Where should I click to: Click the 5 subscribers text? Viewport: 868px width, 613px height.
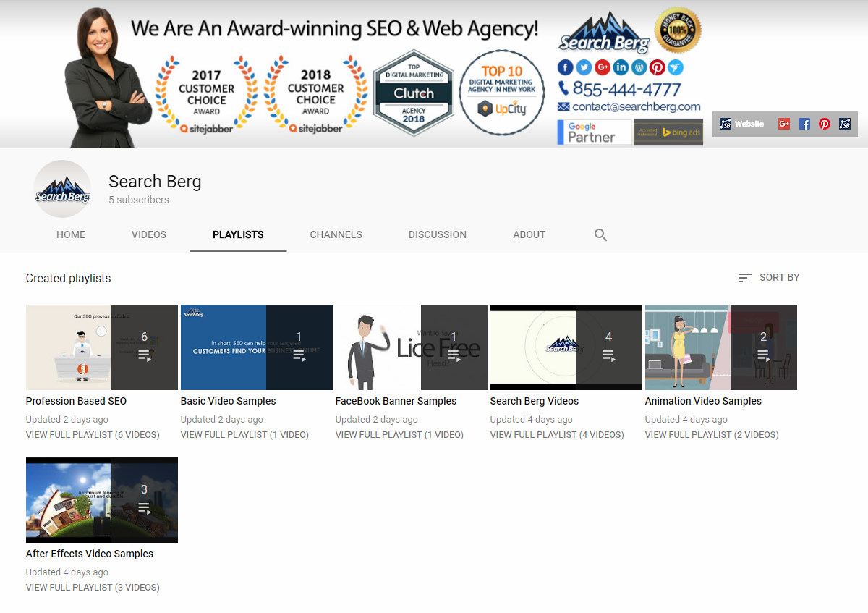tap(139, 200)
